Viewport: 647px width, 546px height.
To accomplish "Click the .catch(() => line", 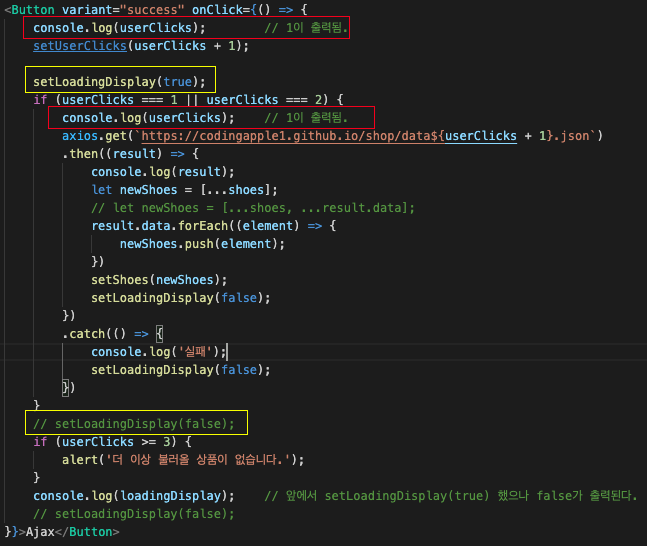I will point(113,333).
